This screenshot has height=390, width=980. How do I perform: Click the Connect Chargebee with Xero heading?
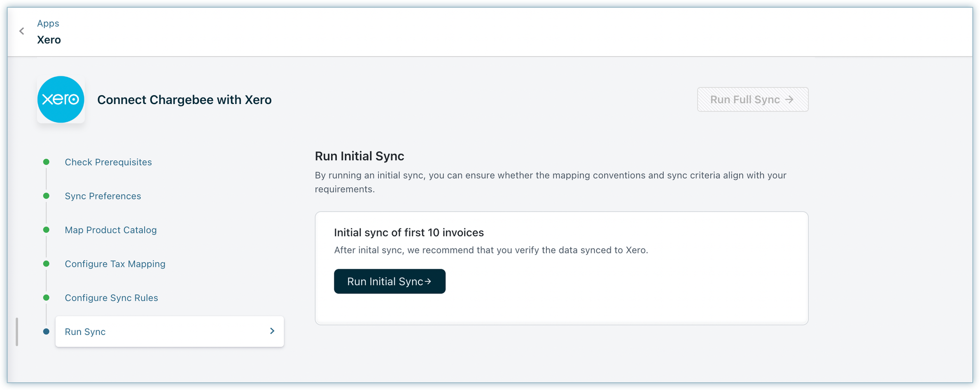184,100
